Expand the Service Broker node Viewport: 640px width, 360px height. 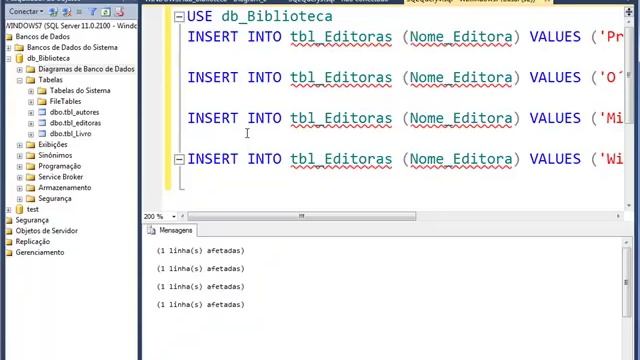click(x=20, y=178)
